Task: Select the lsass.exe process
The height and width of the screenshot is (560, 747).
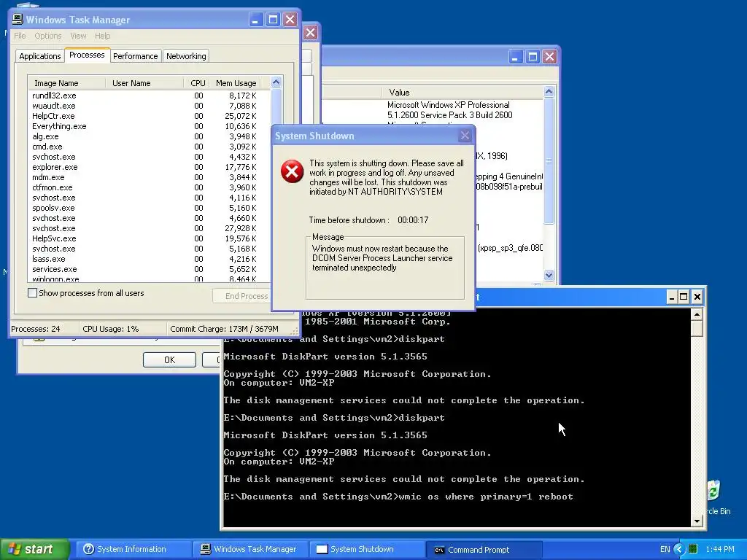Action: click(x=49, y=259)
